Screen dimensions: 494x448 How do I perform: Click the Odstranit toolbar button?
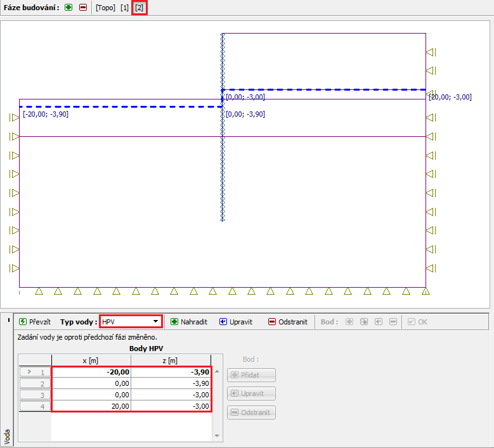[x=288, y=322]
